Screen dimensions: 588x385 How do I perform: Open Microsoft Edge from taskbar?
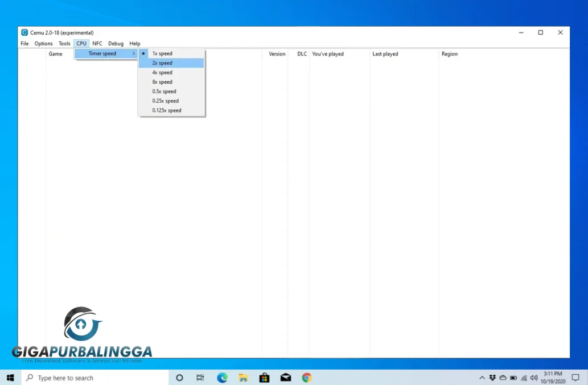[x=222, y=378]
